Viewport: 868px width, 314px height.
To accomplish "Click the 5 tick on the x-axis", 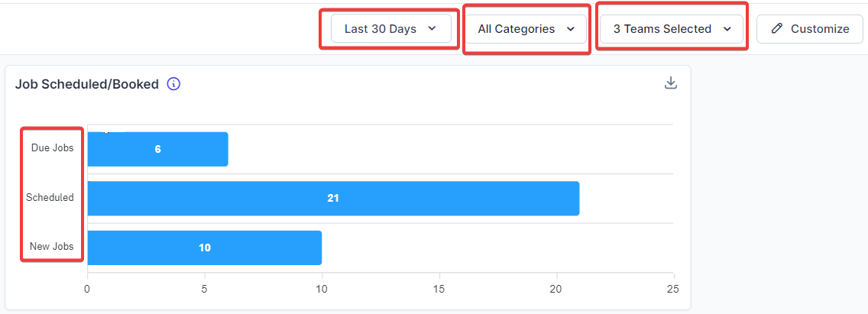I will [x=204, y=290].
